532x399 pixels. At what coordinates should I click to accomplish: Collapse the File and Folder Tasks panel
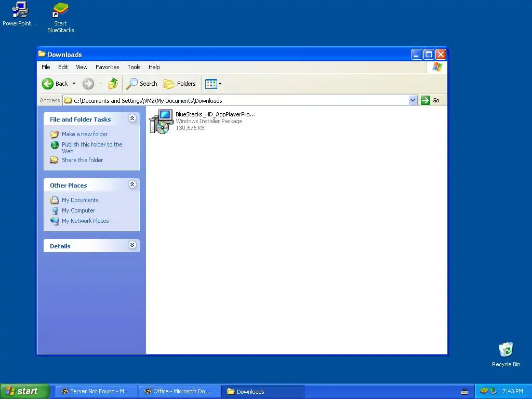(x=132, y=118)
